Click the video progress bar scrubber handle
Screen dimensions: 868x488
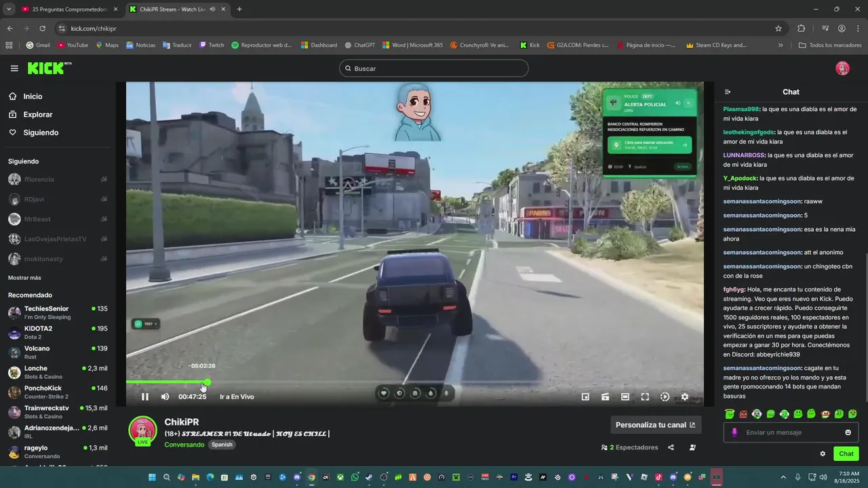(207, 383)
